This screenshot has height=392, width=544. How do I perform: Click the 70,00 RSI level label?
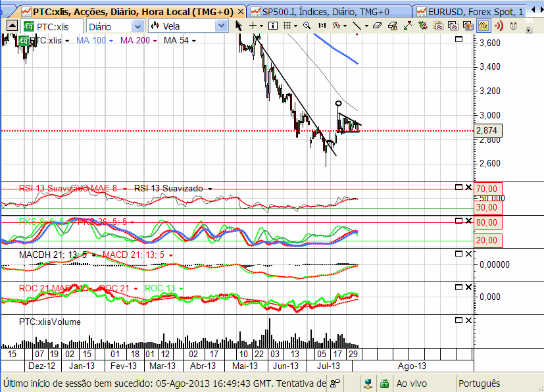[x=488, y=189]
